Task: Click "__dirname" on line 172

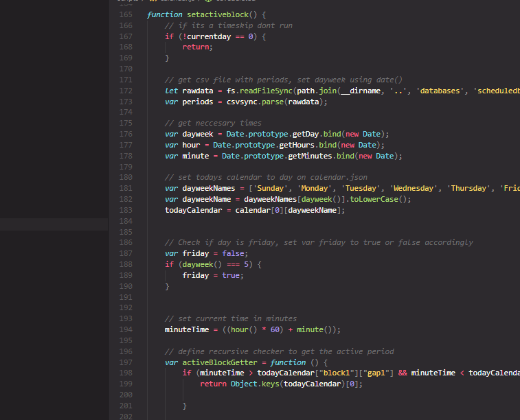Action: click(x=361, y=91)
